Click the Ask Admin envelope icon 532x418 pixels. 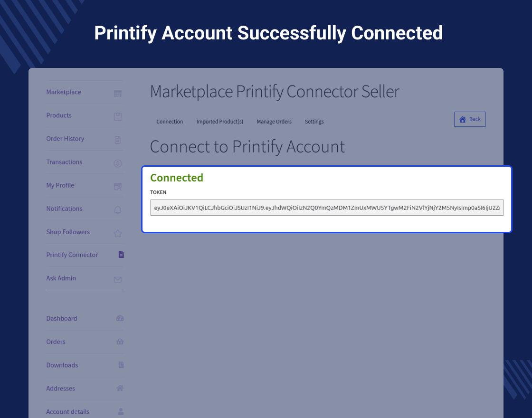tap(118, 279)
